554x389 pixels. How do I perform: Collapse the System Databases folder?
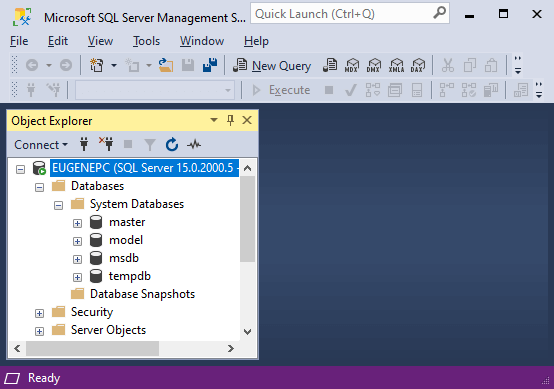pos(59,205)
